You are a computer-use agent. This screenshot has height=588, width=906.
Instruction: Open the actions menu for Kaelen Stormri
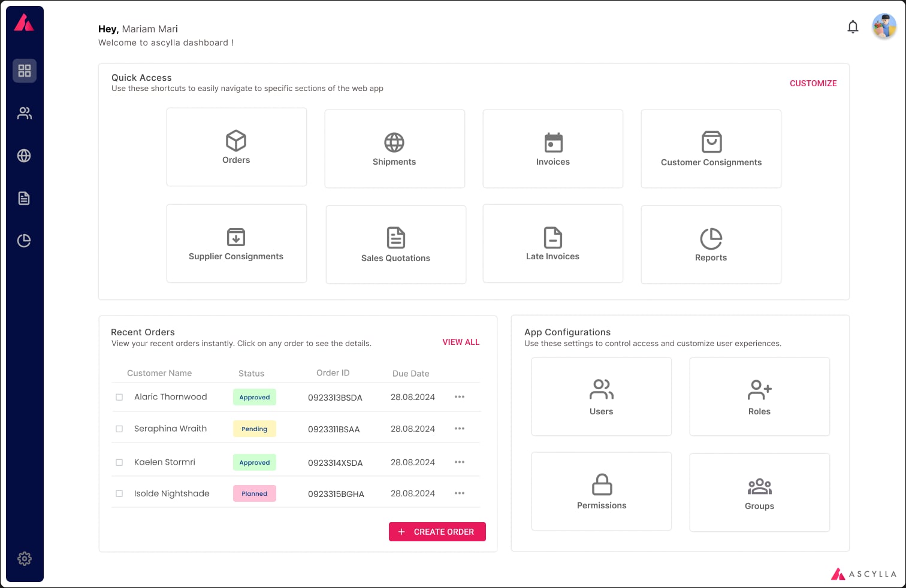tap(460, 462)
